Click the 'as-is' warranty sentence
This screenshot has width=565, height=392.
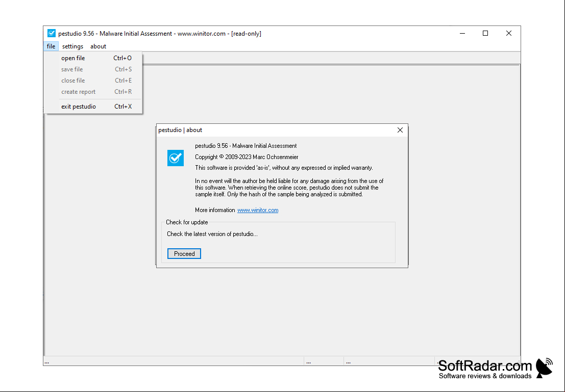click(284, 168)
